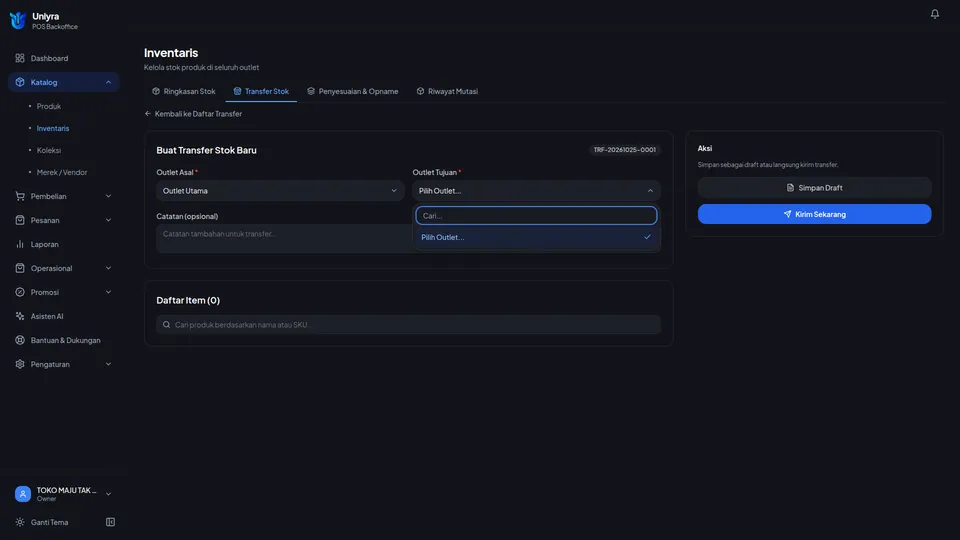960x540 pixels.
Task: Click the Buat Transfer Stok Baru heading
Action: point(206,150)
